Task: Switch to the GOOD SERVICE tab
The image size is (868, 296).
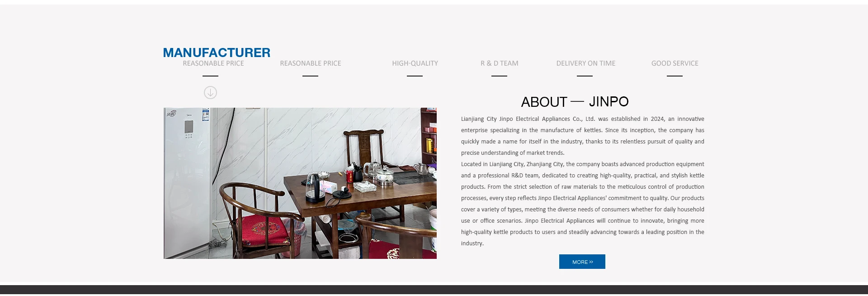Action: [675, 63]
